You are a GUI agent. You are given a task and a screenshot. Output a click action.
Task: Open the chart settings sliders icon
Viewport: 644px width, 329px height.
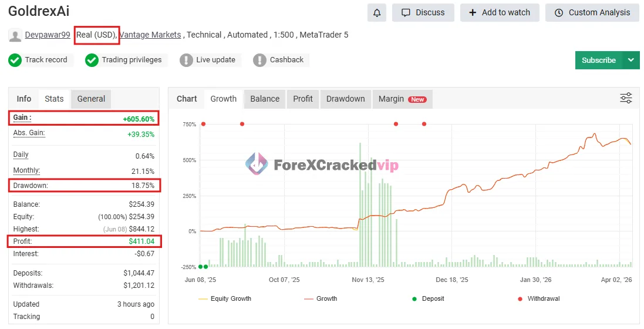(x=626, y=98)
